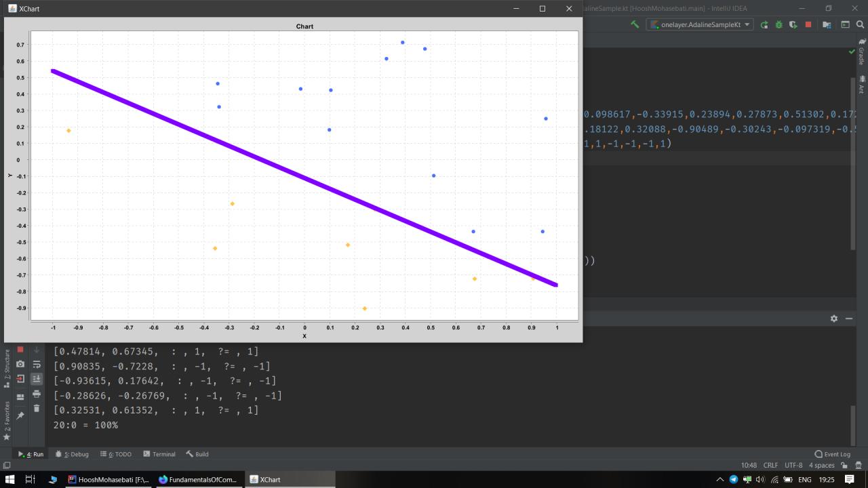Click the console line starting with 0.90835
This screenshot has width=868, height=488.
[x=161, y=366]
